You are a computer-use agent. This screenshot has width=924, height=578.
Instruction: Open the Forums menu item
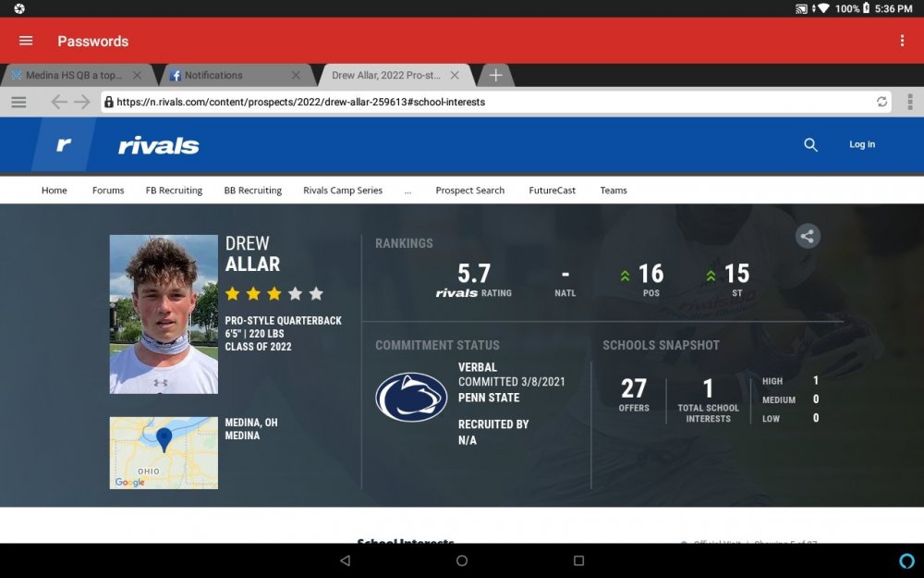tap(108, 191)
